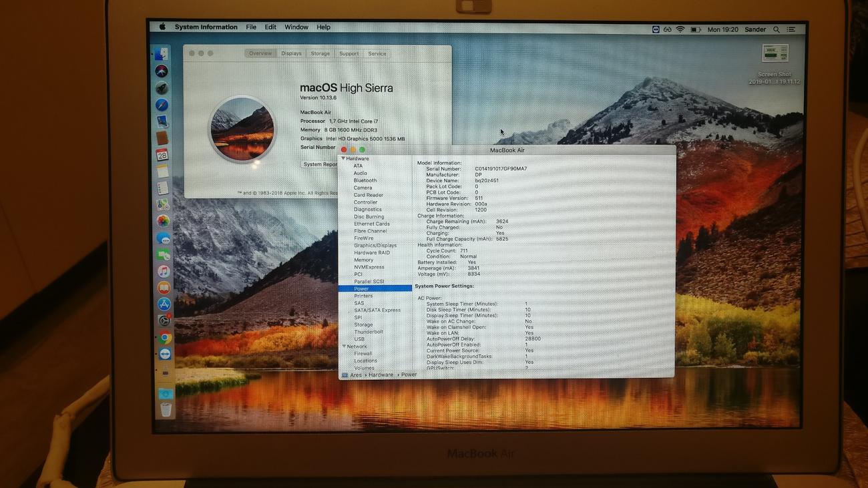Select Card Reader in the sidebar
Image resolution: width=868 pixels, height=488 pixels.
[x=369, y=195]
